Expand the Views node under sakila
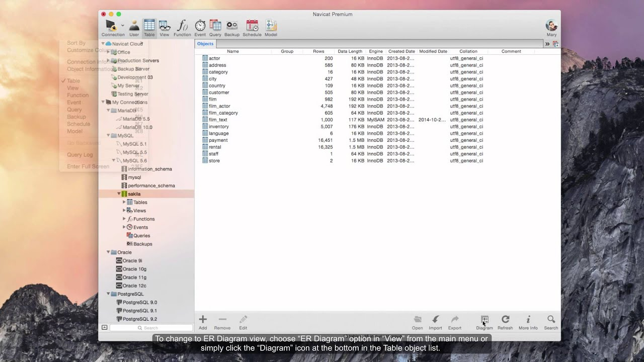This screenshot has height=362, width=644. [124, 211]
